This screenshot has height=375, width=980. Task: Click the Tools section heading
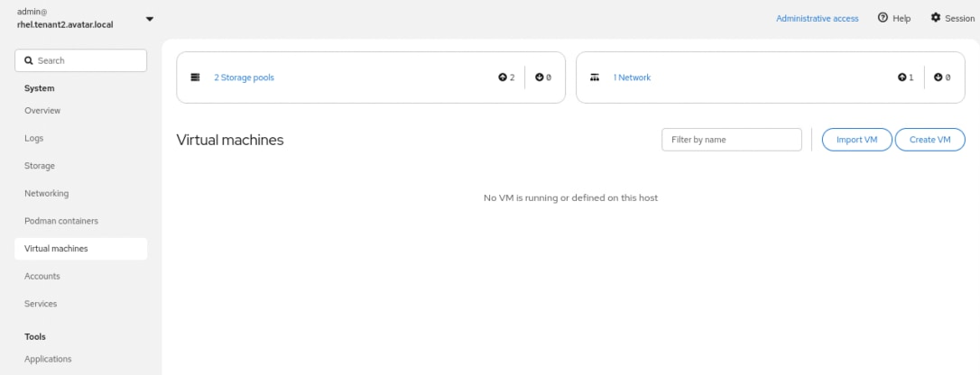[x=35, y=336]
